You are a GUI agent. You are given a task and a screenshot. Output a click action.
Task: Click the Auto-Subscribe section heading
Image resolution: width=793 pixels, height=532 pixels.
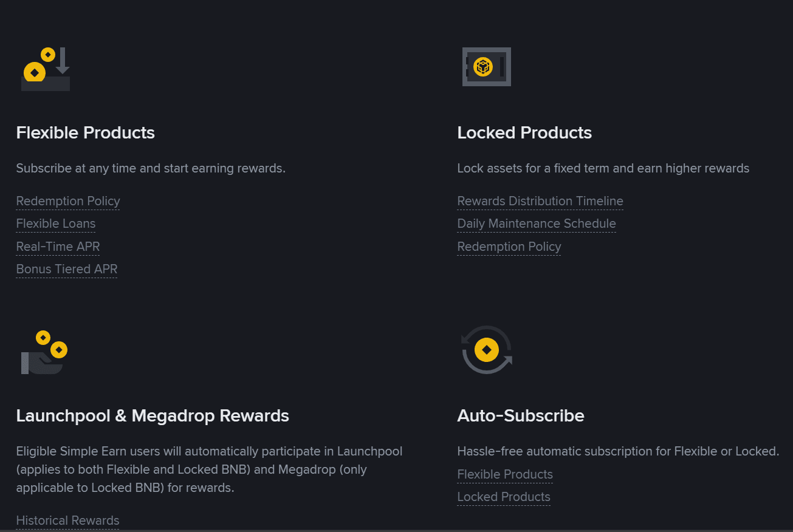521,416
